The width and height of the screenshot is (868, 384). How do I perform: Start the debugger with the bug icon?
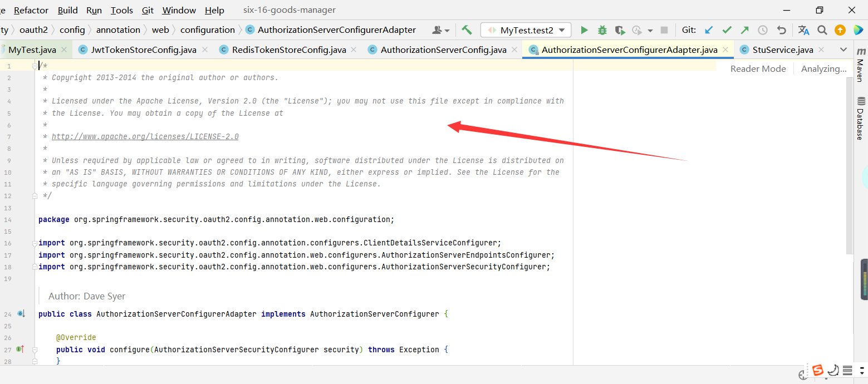602,29
